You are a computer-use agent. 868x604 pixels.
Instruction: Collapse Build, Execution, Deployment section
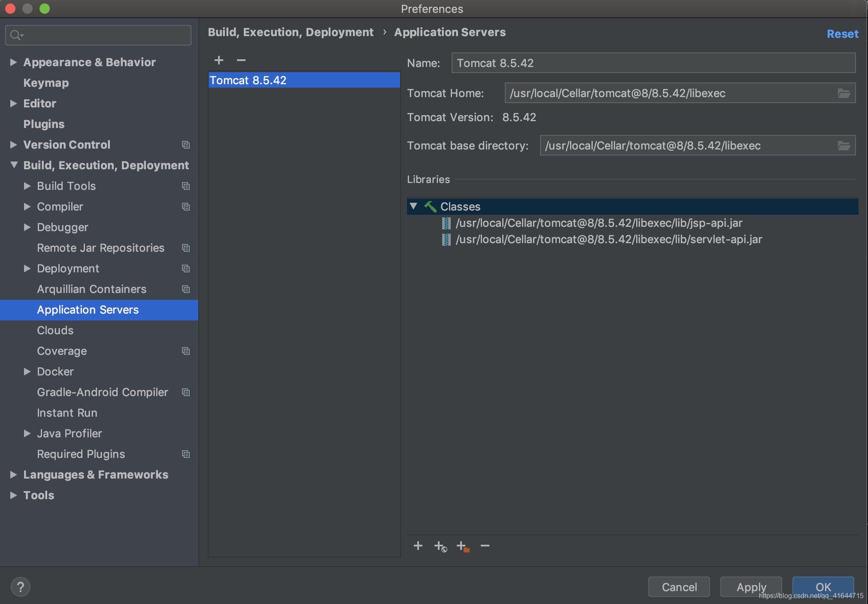click(x=14, y=165)
